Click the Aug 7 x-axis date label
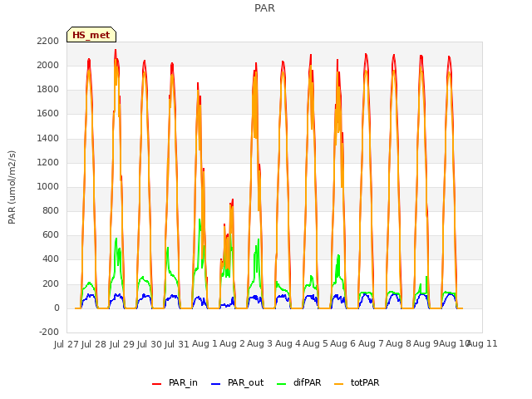532x399 pixels. pos(371,344)
